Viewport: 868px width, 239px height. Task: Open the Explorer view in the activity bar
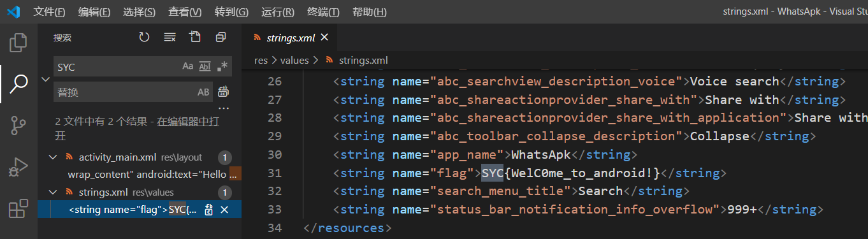coord(18,43)
